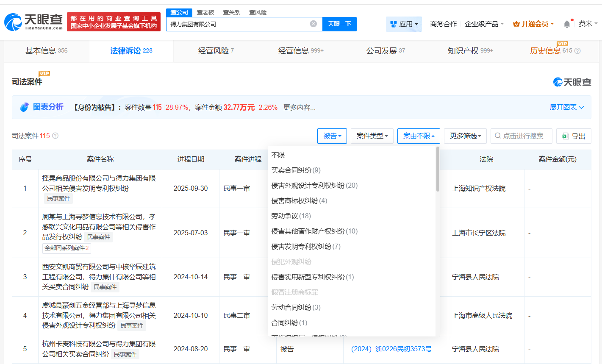
Task: Open the 更多筛选 dropdown
Action: (465, 136)
